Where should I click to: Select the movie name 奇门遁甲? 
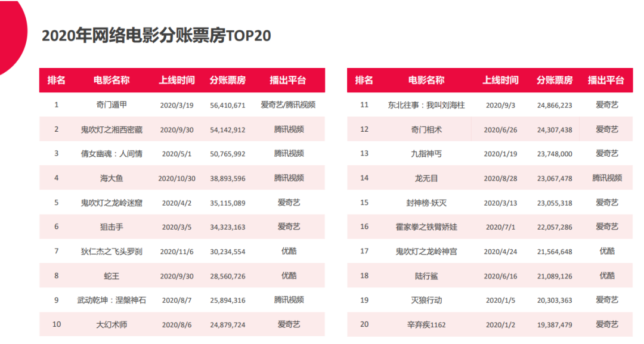[x=112, y=105]
